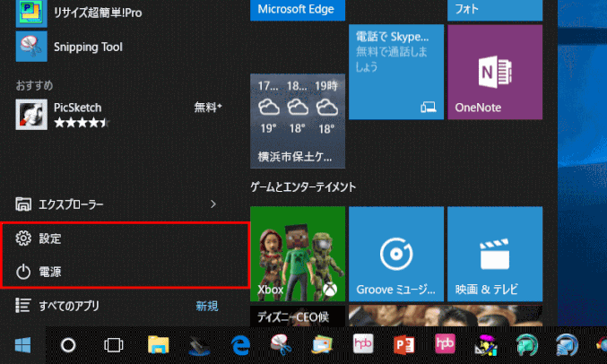Open the photo card icon on taskbar
Image resolution: width=607 pixels, height=364 pixels.
[x=322, y=344]
